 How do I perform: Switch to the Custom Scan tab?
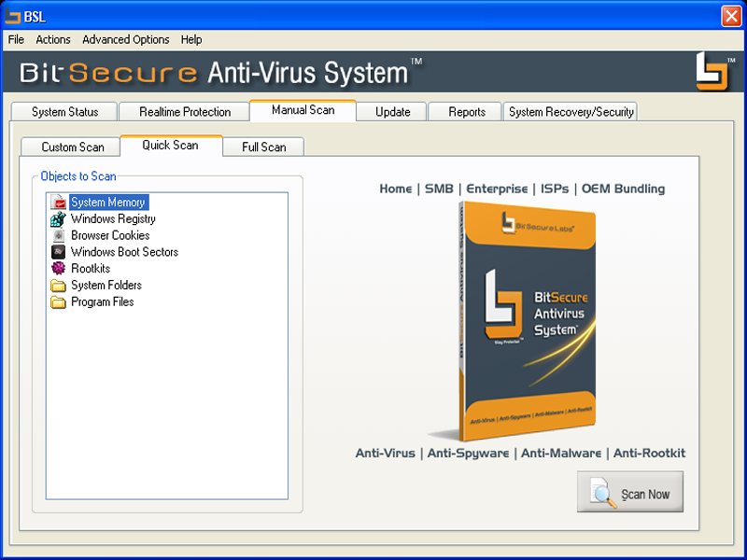tap(73, 147)
